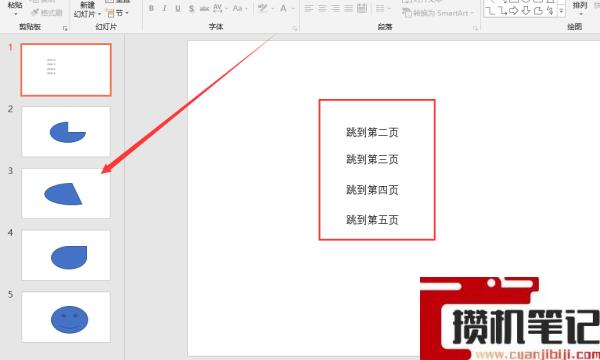This screenshot has height=360, width=600.
Task: Select the elbow arrow connector shape
Action: point(502,11)
